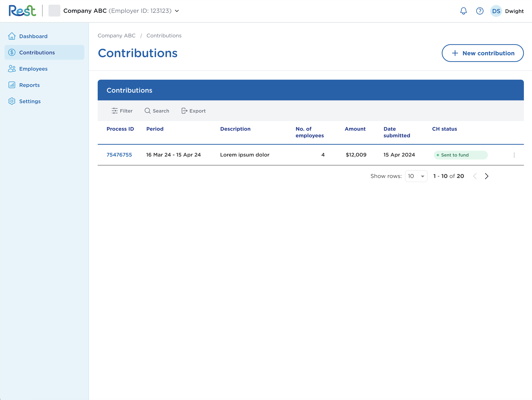The height and width of the screenshot is (400, 532).
Task: Select the Contributions dollar icon in sidebar
Action: 12,52
